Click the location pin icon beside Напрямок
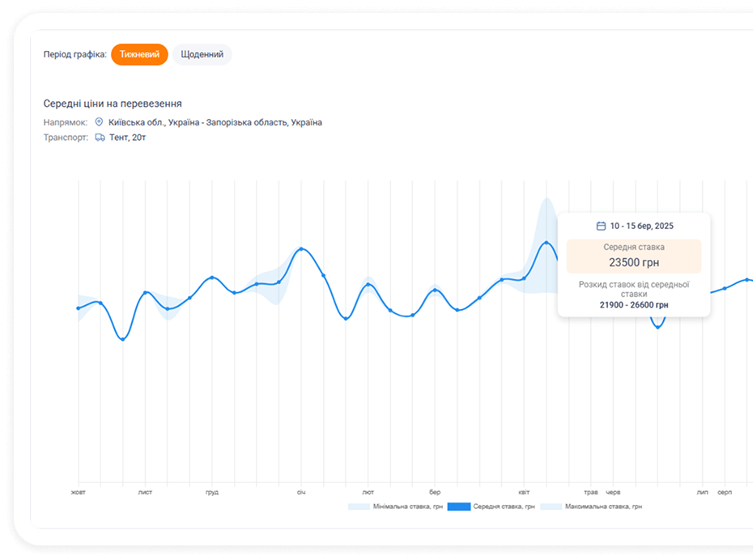The width and height of the screenshot is (753, 560). tap(100, 122)
